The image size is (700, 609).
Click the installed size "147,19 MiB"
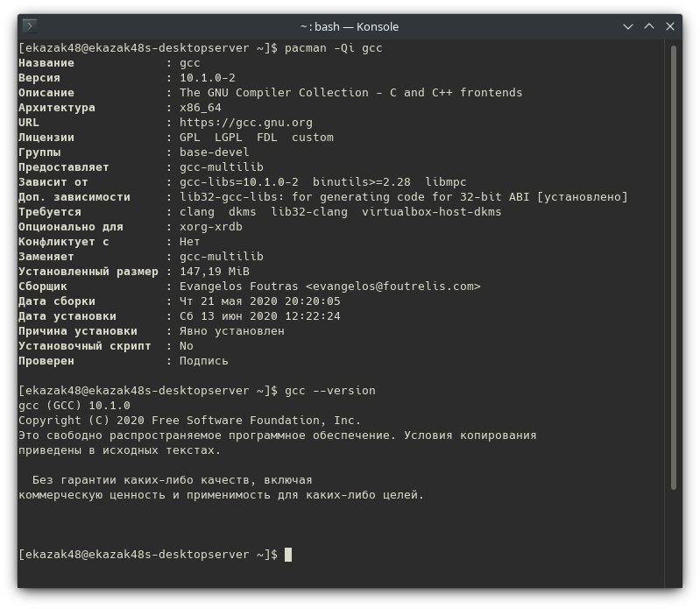coord(215,272)
